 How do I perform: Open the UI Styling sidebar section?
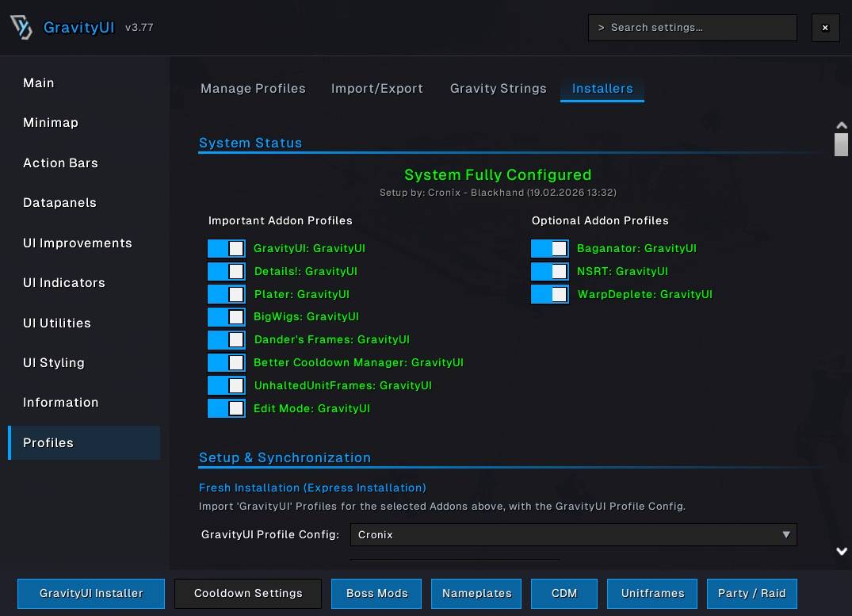(x=54, y=362)
